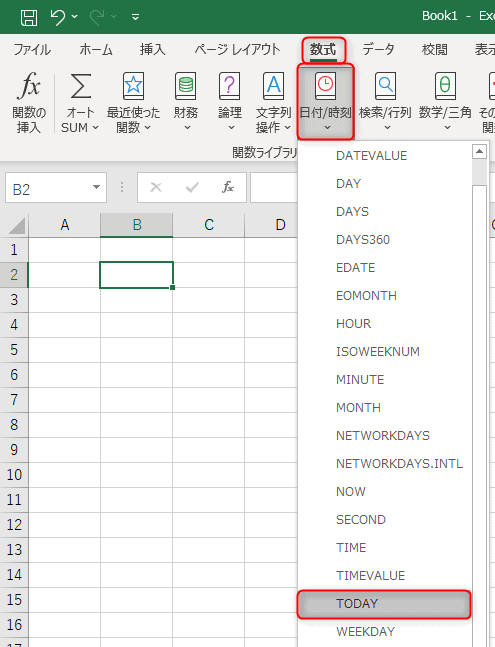Open the 関数の挿入 function wizard
Image resolution: width=495 pixels, height=647 pixels.
pos(28,102)
